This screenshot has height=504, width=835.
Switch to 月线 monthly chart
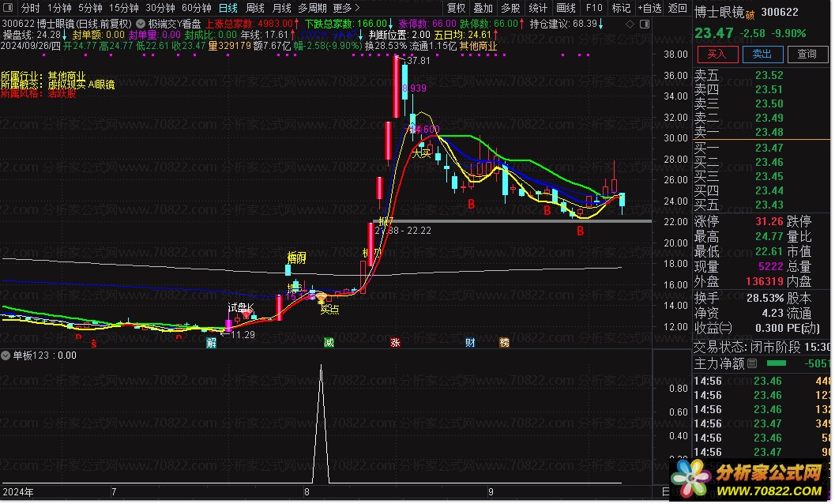[x=282, y=8]
